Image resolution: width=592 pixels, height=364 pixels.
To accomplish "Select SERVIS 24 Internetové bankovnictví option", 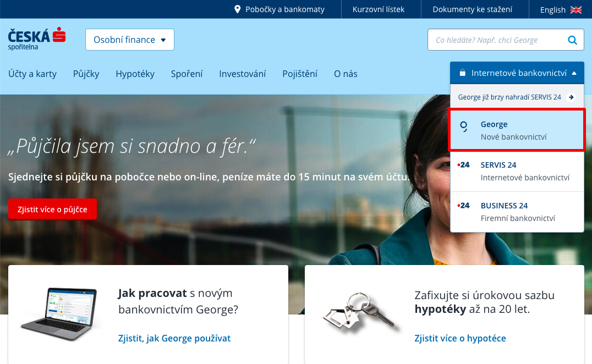I will 517,171.
